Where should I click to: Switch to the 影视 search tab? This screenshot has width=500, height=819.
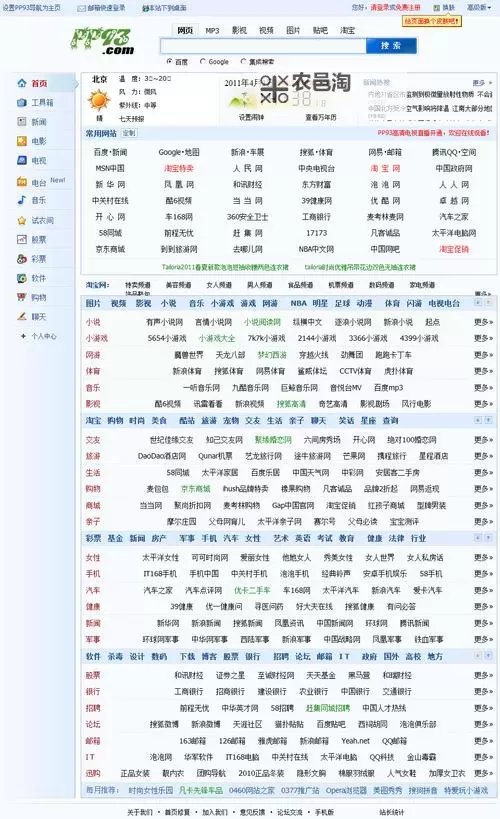239,31
